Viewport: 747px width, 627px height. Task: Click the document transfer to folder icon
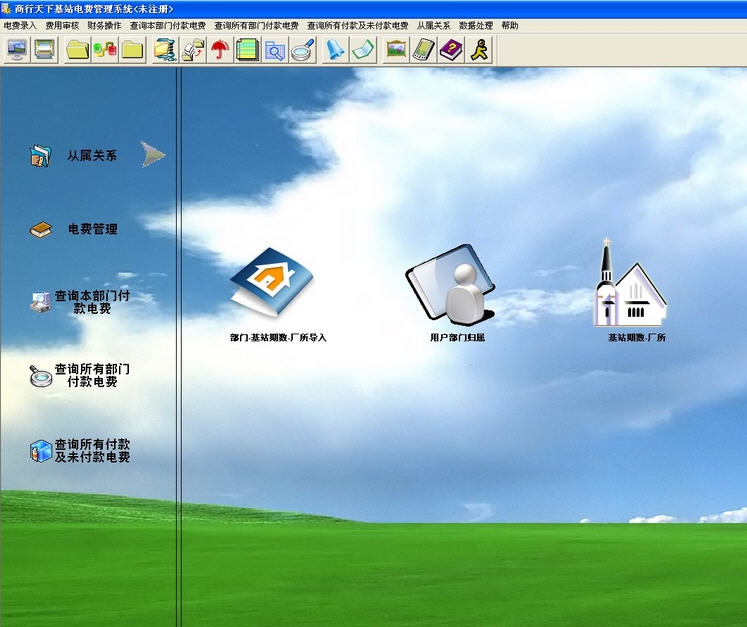[192, 50]
